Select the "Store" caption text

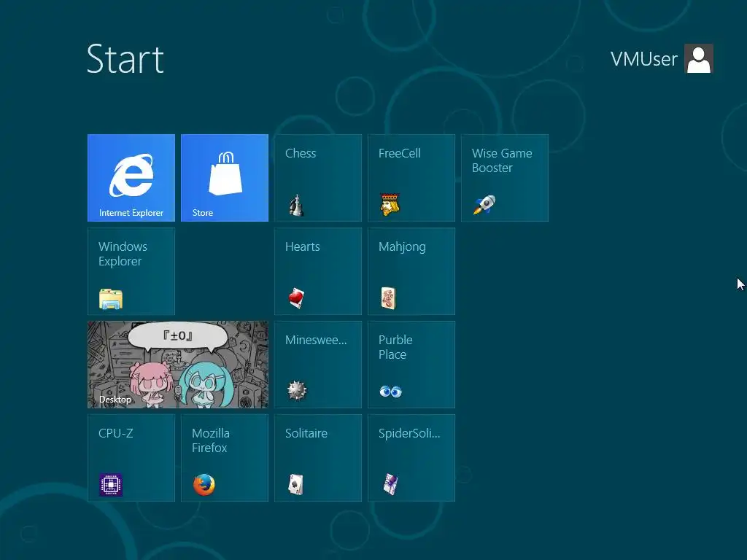tap(203, 213)
